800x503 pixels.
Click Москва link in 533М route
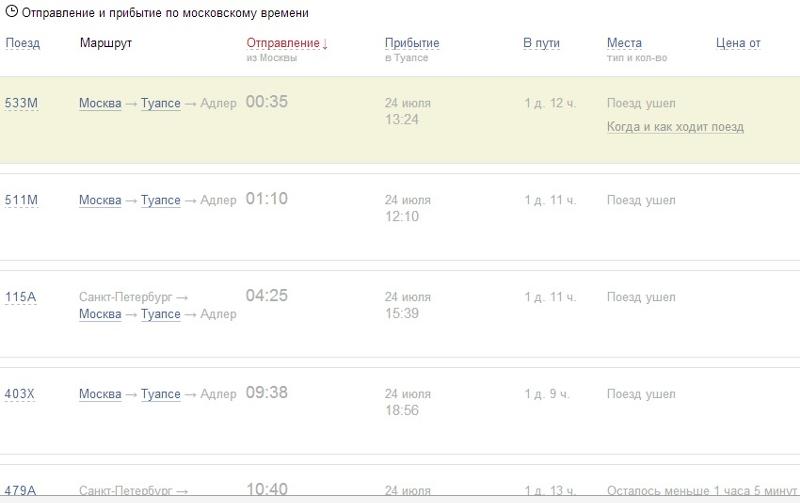(x=100, y=103)
